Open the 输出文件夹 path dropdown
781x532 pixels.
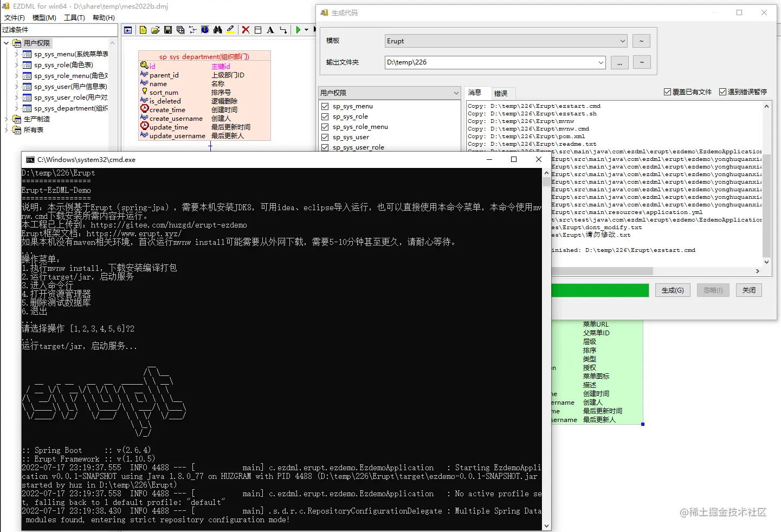pyautogui.click(x=601, y=62)
